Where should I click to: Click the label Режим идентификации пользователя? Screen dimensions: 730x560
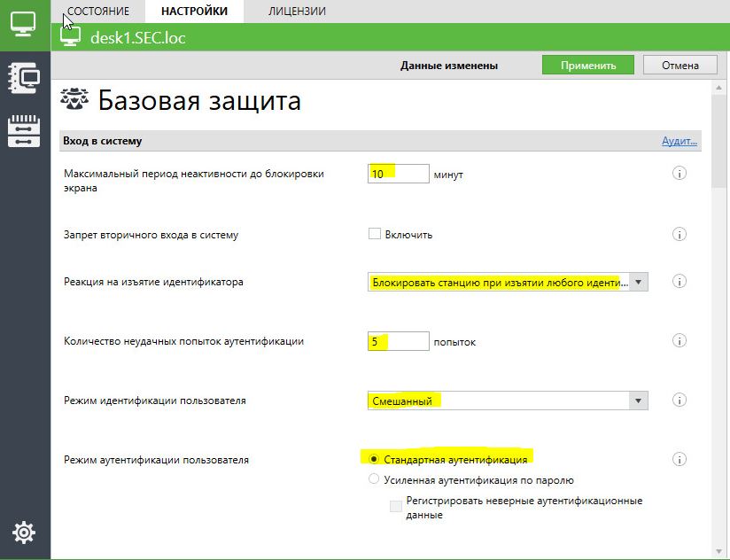154,401
